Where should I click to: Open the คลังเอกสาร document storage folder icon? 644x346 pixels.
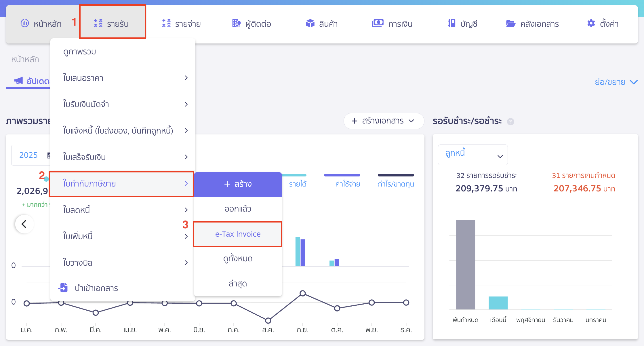[x=511, y=23]
